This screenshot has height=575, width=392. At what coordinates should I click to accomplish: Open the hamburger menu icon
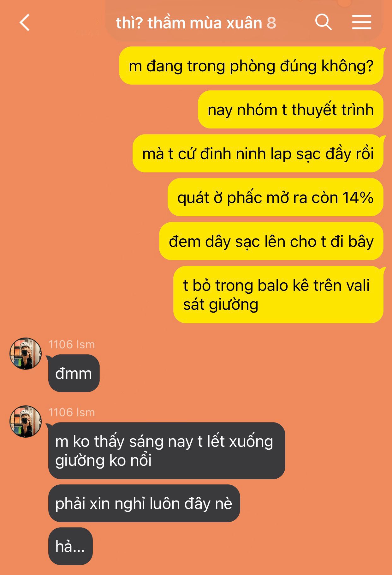(361, 22)
